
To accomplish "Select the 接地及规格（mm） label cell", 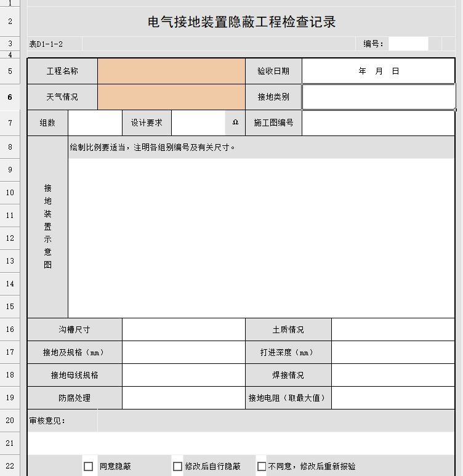I will click(74, 352).
